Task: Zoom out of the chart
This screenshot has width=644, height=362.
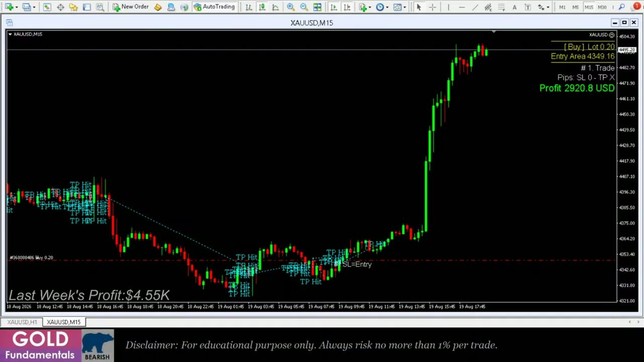Action: [304, 7]
